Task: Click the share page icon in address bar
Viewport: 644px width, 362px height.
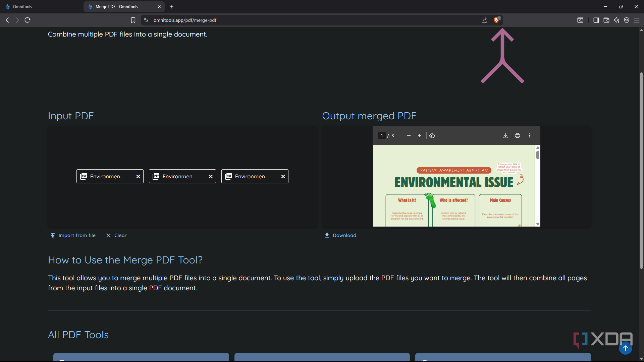Action: tap(484, 20)
